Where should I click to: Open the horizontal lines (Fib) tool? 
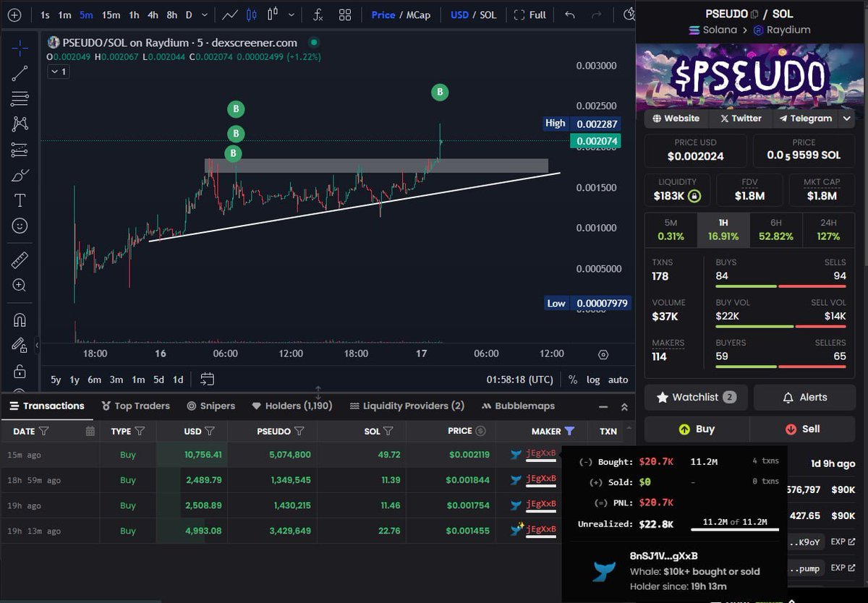[x=20, y=98]
